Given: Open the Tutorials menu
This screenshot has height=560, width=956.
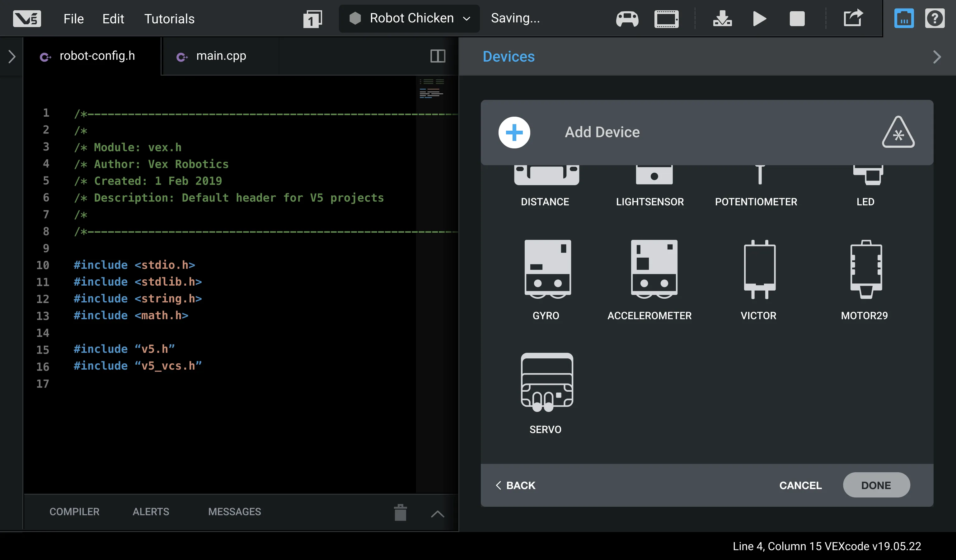Looking at the screenshot, I should click(169, 19).
